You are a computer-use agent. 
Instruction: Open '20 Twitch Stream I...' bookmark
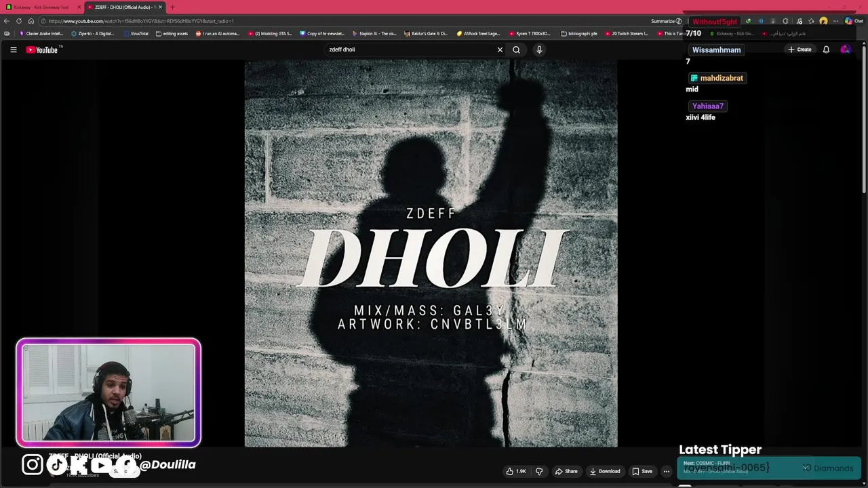tap(627, 33)
